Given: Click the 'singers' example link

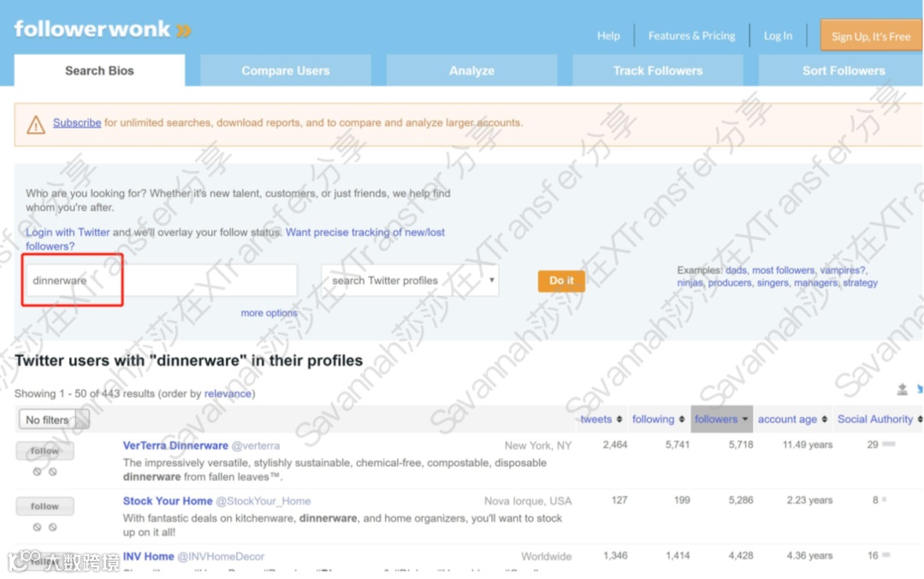Looking at the screenshot, I should [773, 283].
